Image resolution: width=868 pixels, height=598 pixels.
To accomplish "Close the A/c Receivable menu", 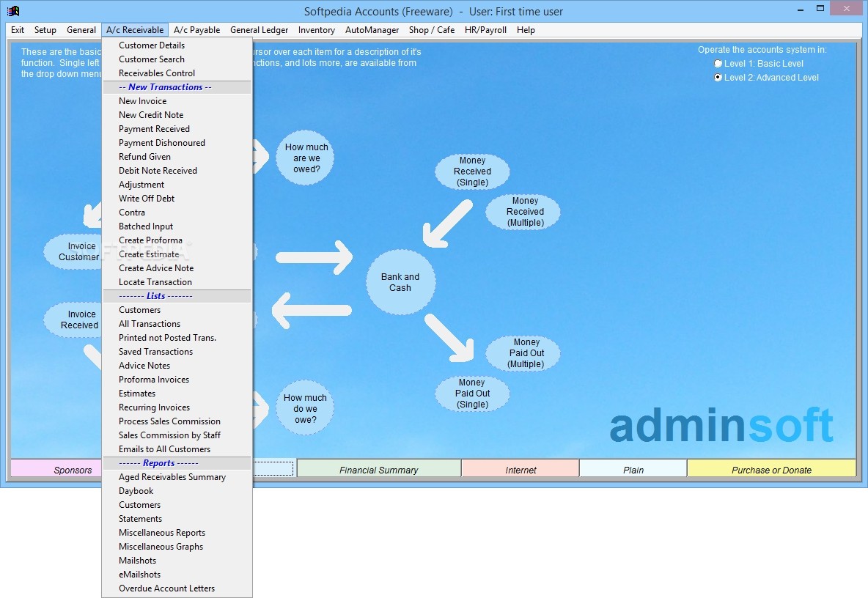I will tap(135, 30).
